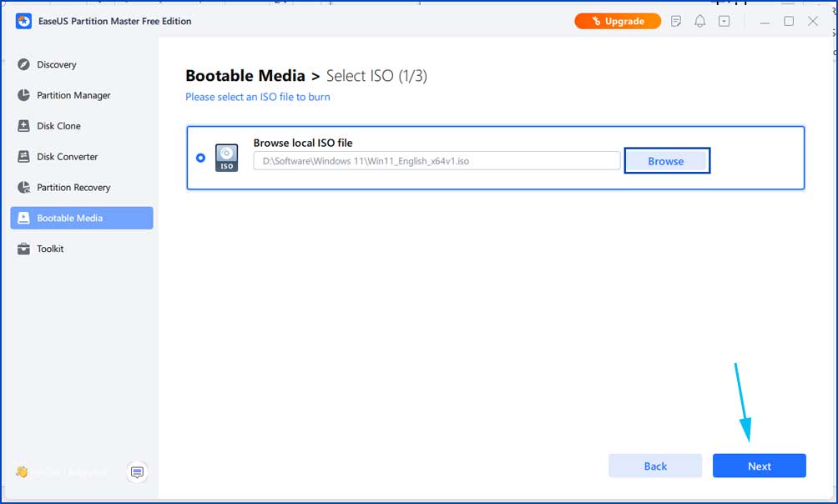Go Back to previous step

[x=655, y=466]
